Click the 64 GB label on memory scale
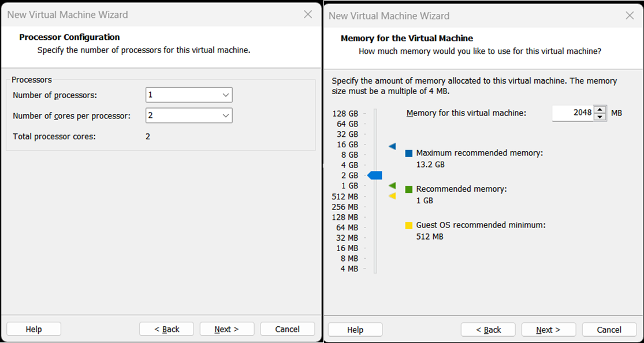The image size is (644, 343). (x=347, y=124)
